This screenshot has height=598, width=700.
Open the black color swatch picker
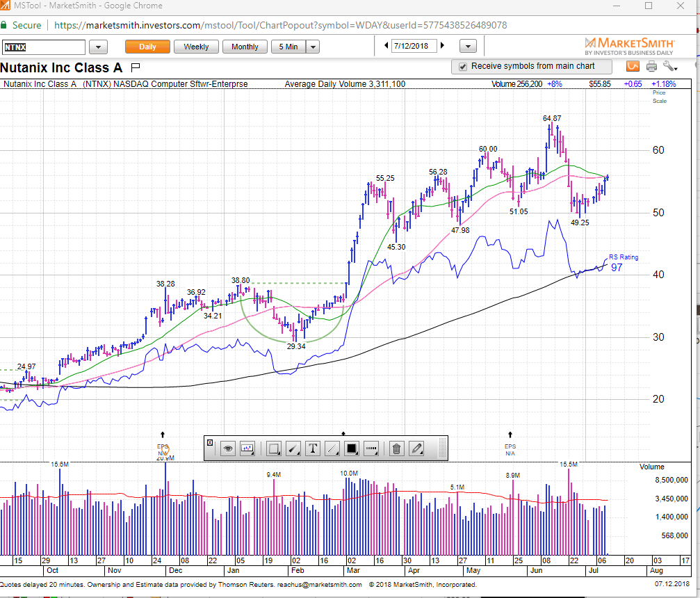[352, 448]
